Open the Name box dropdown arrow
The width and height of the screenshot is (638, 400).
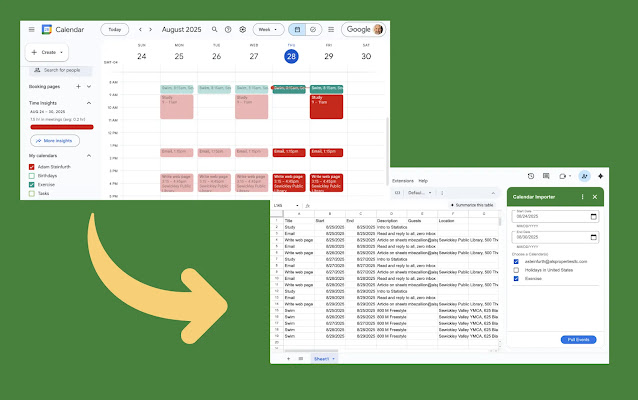point(297,205)
